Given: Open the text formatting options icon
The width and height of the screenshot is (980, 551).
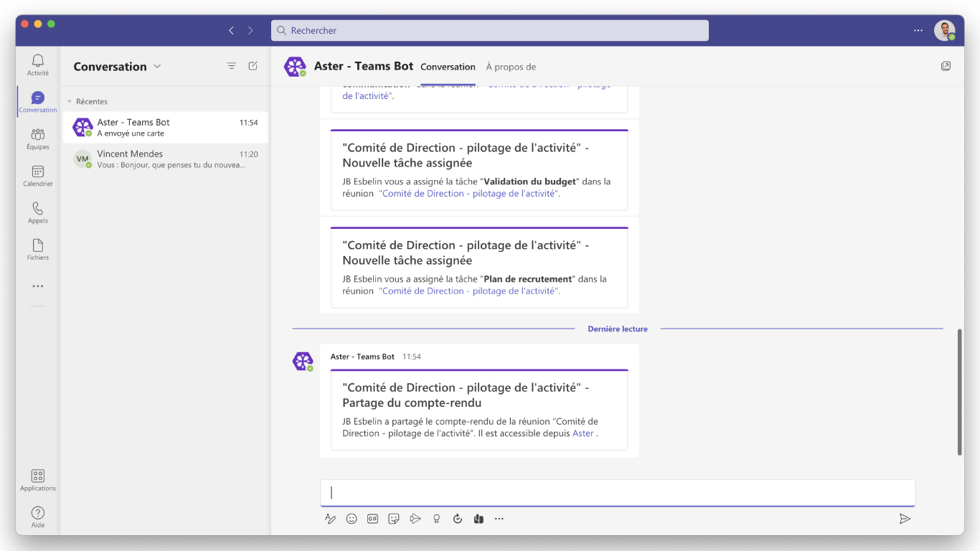Looking at the screenshot, I should click(330, 519).
